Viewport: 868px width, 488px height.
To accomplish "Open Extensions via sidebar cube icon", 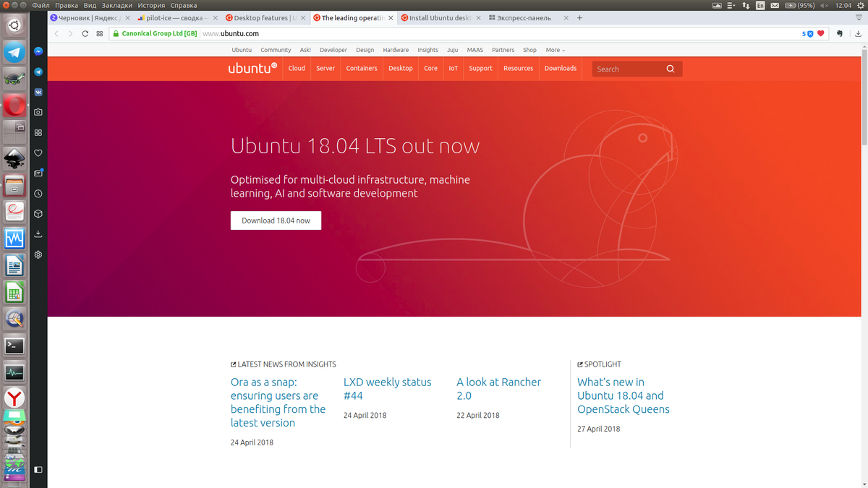I will pyautogui.click(x=38, y=214).
